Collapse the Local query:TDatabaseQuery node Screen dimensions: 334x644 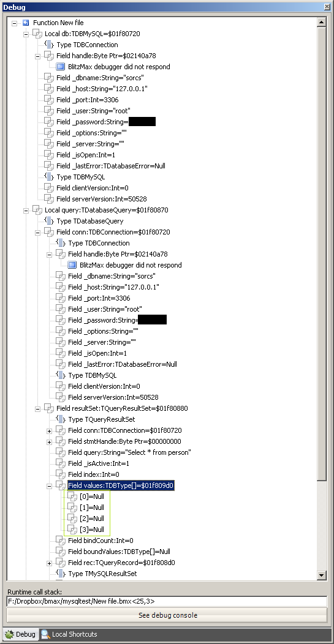(26, 211)
